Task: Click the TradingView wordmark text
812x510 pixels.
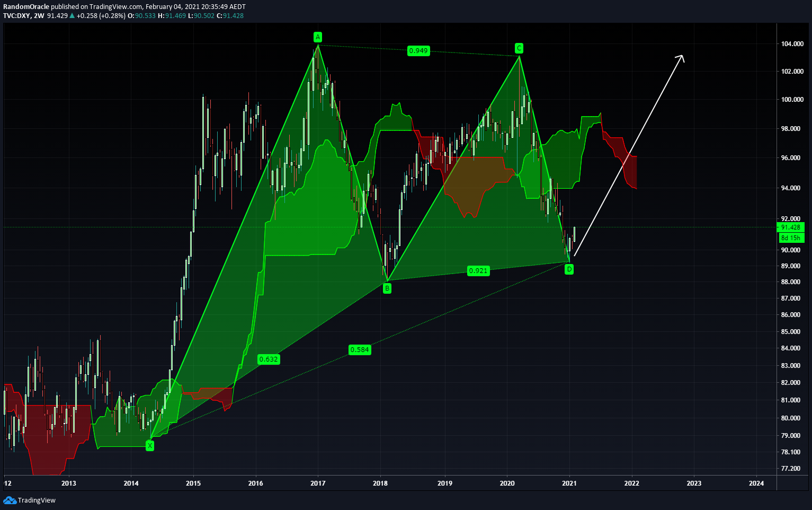Action: click(x=37, y=500)
